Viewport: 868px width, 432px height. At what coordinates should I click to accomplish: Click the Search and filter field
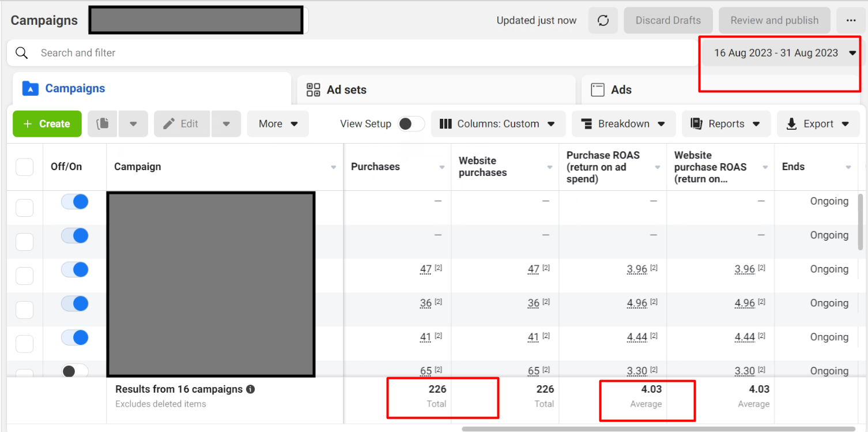[352, 53]
